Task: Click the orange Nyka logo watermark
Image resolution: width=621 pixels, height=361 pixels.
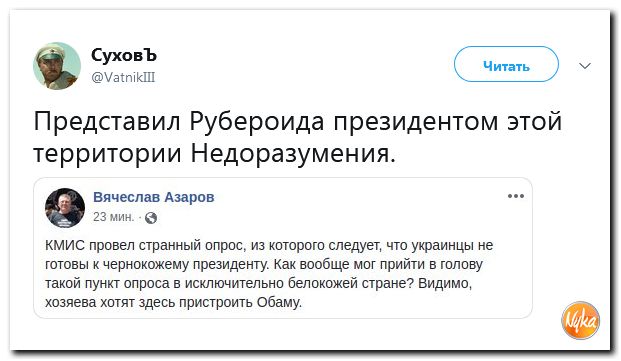Action: coord(581,320)
